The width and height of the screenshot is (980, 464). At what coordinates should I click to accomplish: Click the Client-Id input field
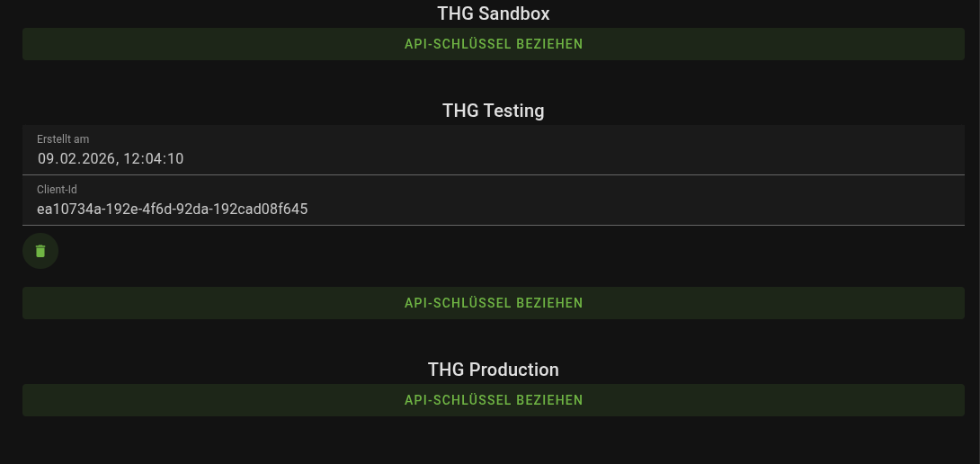pyautogui.click(x=493, y=201)
